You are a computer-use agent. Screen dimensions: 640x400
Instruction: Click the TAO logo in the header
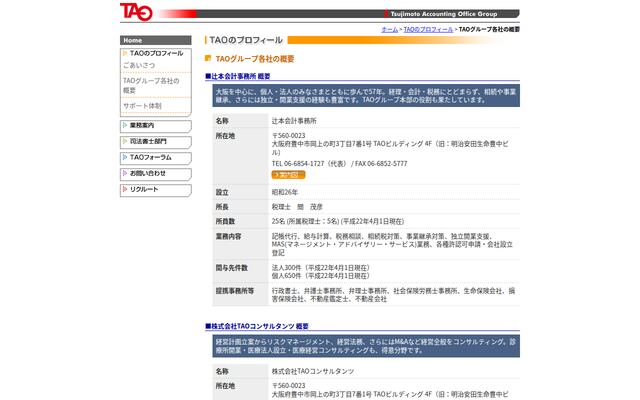click(136, 12)
